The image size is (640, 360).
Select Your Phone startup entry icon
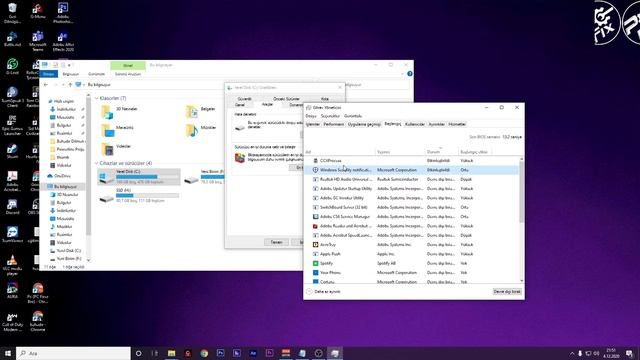click(x=315, y=273)
